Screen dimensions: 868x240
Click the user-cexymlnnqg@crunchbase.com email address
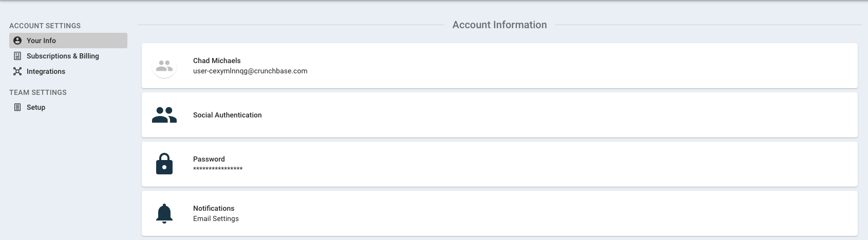250,71
